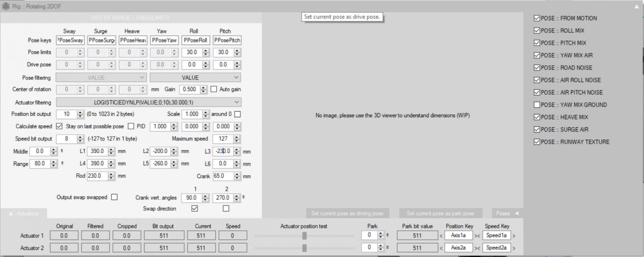Adjust the Range angle stepper
The width and height of the screenshot is (644, 257).
pyautogui.click(x=54, y=164)
